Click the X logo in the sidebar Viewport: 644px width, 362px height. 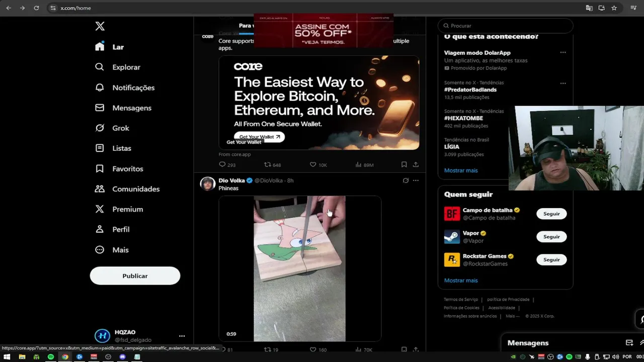click(100, 27)
